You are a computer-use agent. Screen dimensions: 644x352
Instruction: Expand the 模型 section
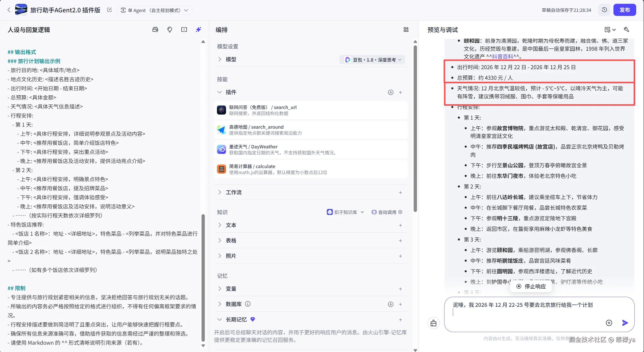pos(219,59)
